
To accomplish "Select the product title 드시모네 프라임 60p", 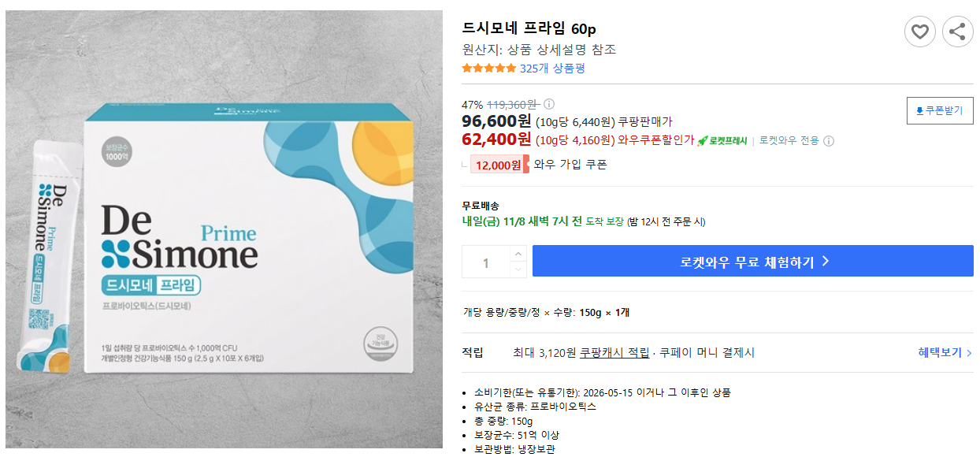I will pos(526,28).
